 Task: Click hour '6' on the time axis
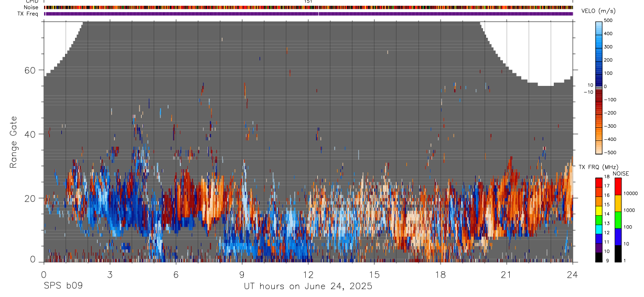click(176, 274)
